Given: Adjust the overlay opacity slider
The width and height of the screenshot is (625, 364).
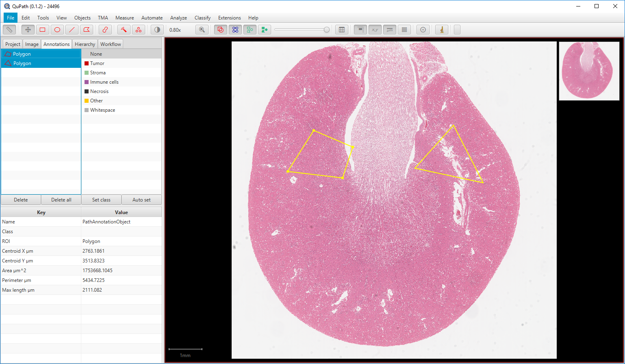Looking at the screenshot, I should 302,29.
